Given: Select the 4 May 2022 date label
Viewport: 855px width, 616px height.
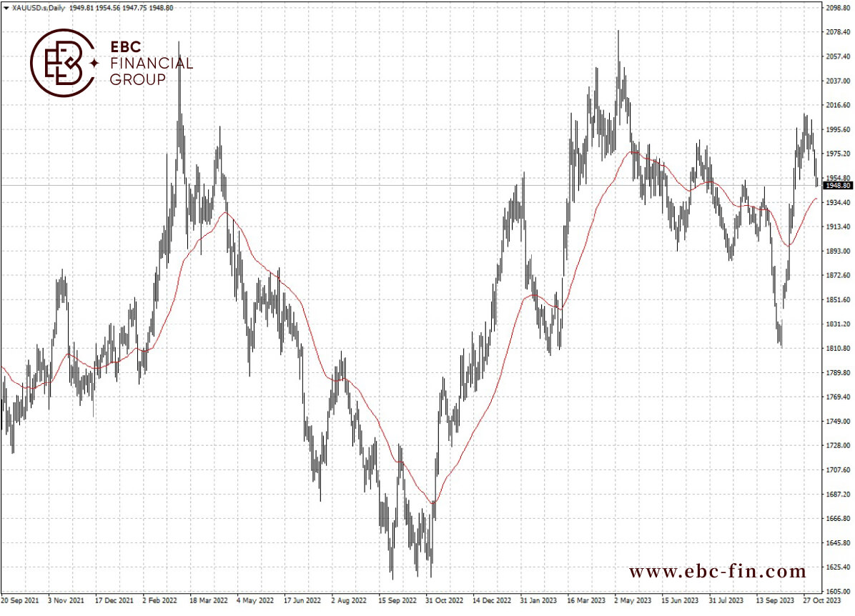Looking at the screenshot, I should 254,601.
